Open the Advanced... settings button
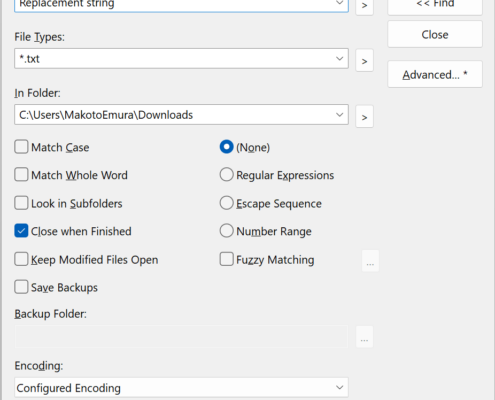 (435, 74)
